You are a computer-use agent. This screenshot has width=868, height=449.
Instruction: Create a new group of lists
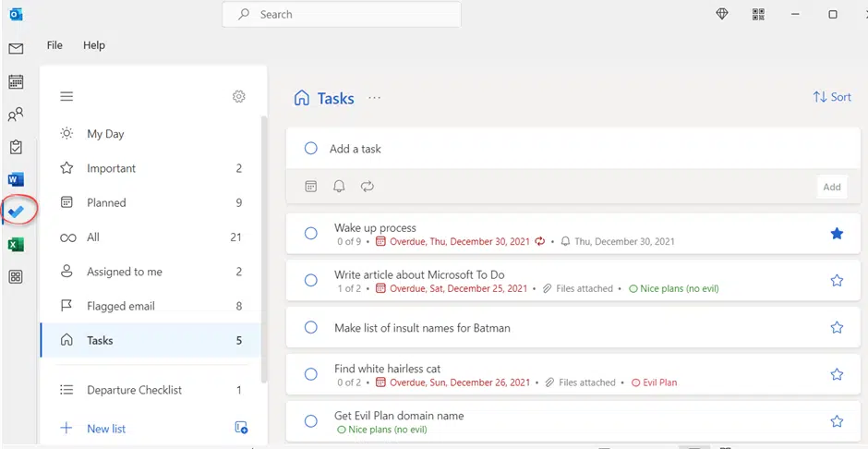tap(241, 428)
